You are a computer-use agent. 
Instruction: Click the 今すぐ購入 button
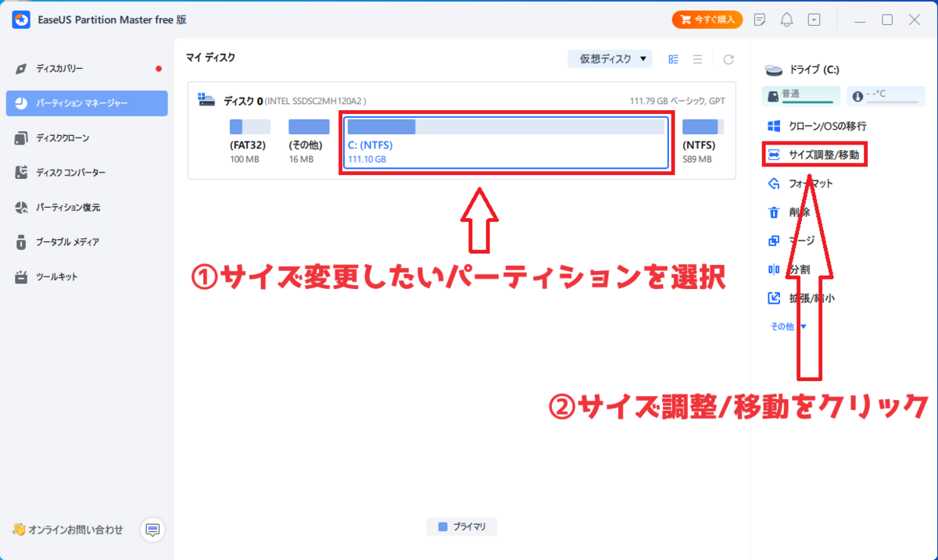707,20
